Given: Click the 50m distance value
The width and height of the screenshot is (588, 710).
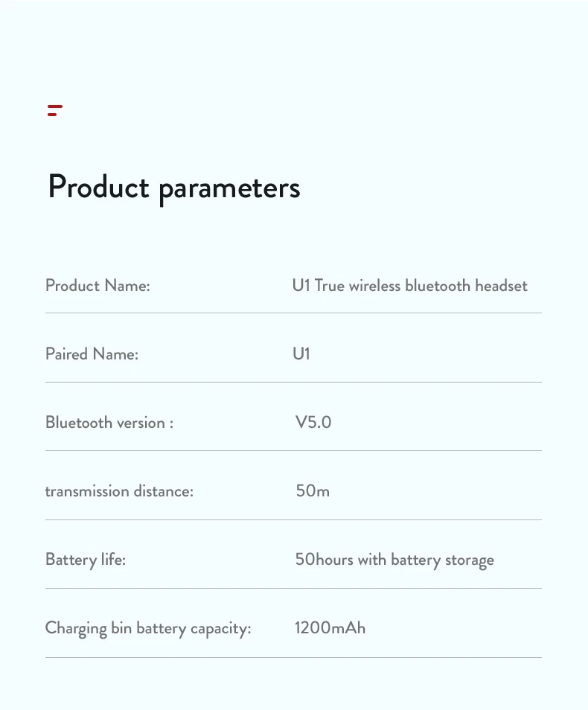Looking at the screenshot, I should pos(313,491).
